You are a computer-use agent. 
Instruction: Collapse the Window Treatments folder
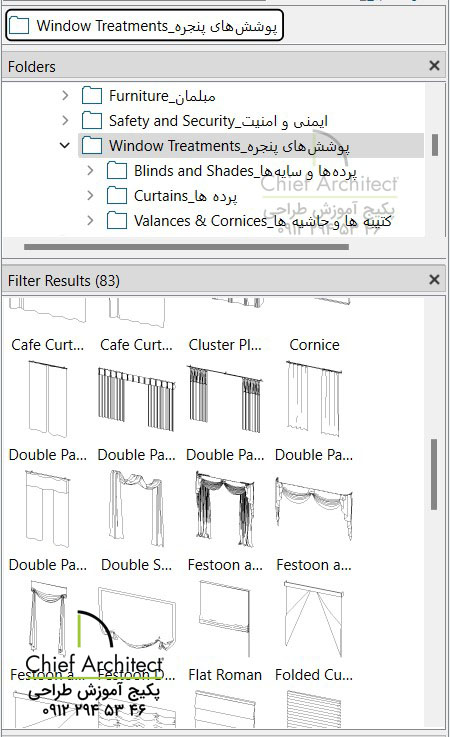(65, 146)
